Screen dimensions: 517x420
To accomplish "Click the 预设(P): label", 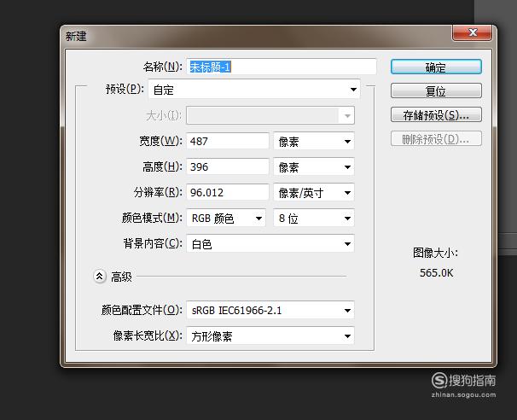I will (x=125, y=89).
